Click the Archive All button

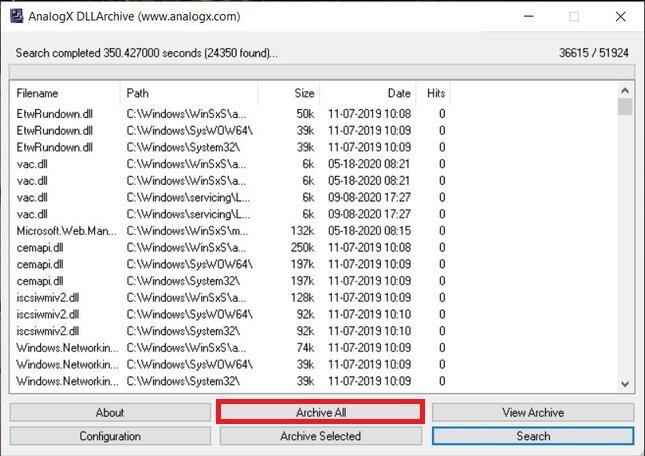tap(320, 412)
